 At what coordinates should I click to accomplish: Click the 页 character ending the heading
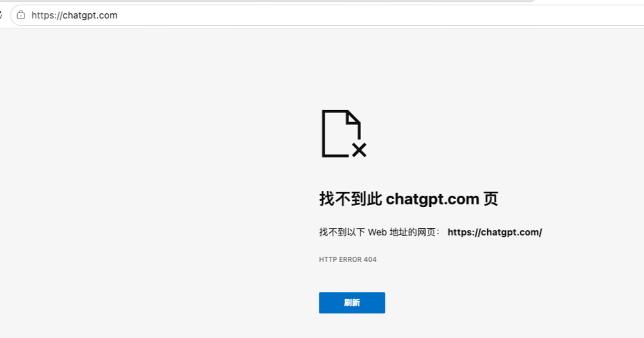[x=491, y=199]
